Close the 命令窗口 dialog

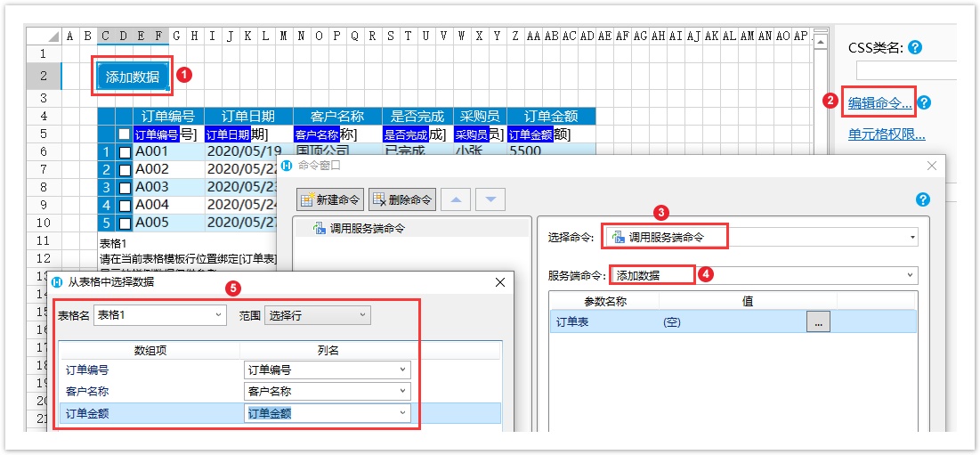932,166
